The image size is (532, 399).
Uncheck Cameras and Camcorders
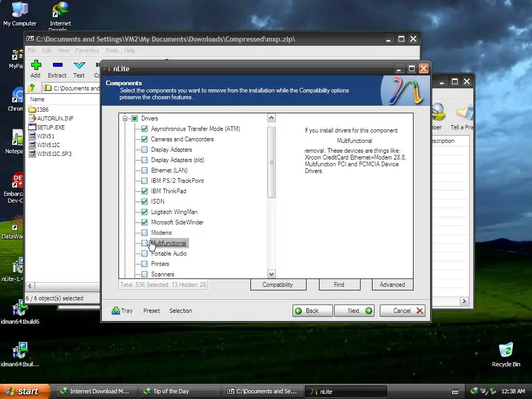coord(144,139)
